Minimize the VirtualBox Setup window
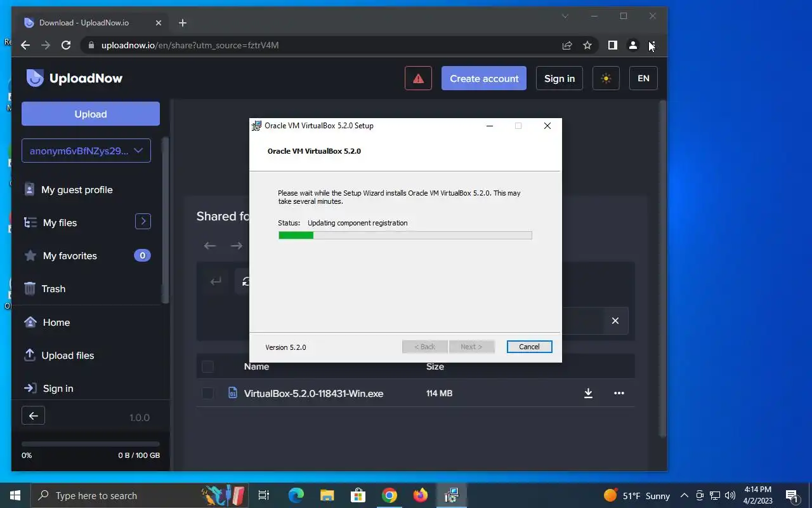This screenshot has width=812, height=508. coord(490,126)
